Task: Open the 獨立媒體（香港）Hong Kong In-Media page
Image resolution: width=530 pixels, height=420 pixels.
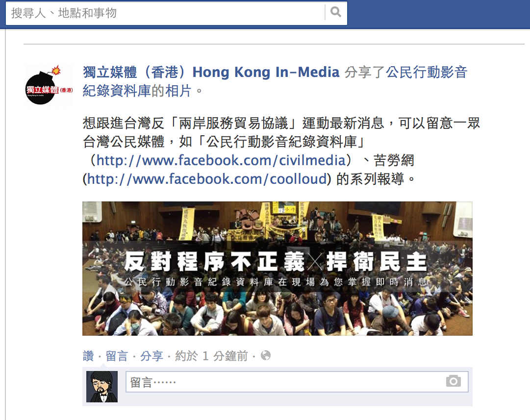Action: click(211, 73)
